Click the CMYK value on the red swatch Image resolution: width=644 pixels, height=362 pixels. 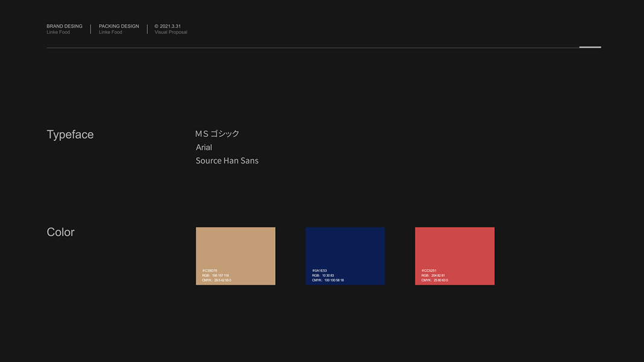pos(435,281)
